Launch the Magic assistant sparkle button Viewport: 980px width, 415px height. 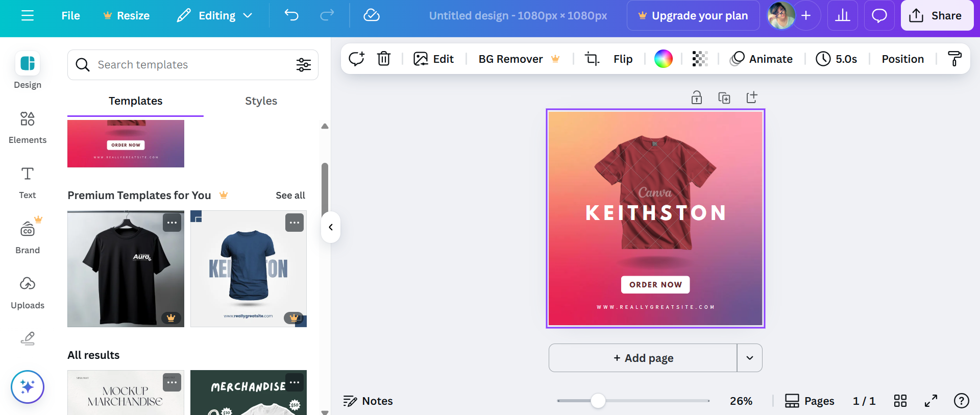click(x=28, y=387)
